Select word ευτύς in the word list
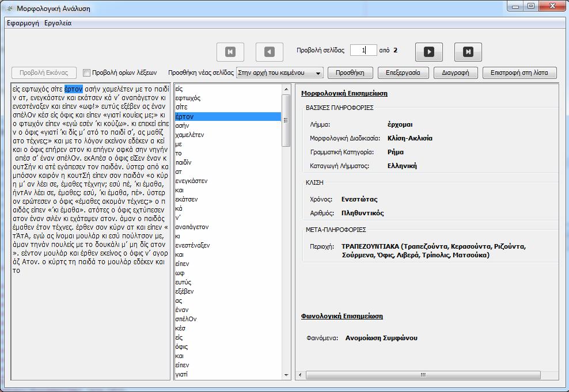 coord(183,282)
